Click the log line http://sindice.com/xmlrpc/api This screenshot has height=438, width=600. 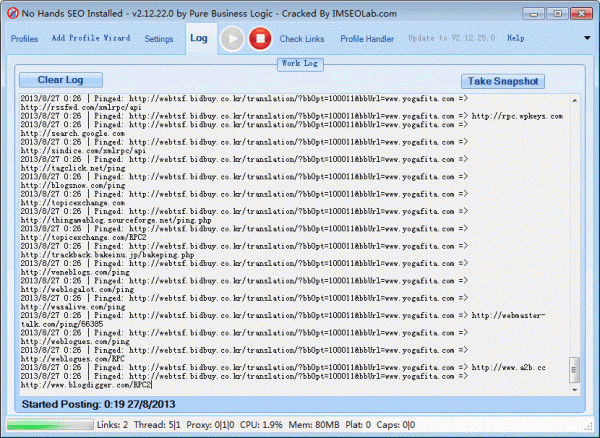point(83,151)
